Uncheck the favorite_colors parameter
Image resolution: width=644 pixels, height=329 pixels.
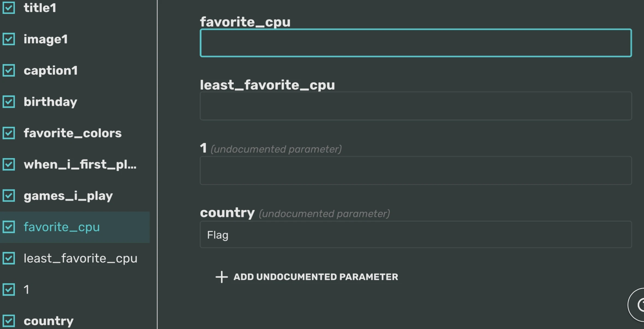[9, 133]
